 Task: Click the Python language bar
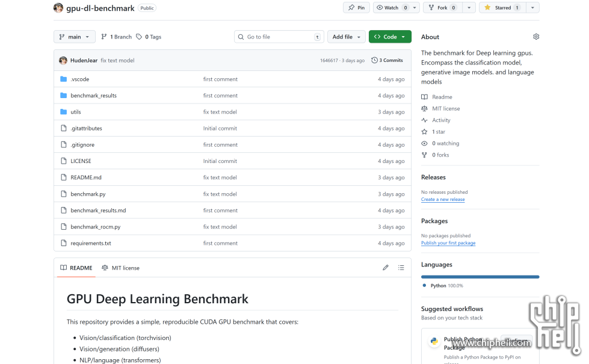480,277
